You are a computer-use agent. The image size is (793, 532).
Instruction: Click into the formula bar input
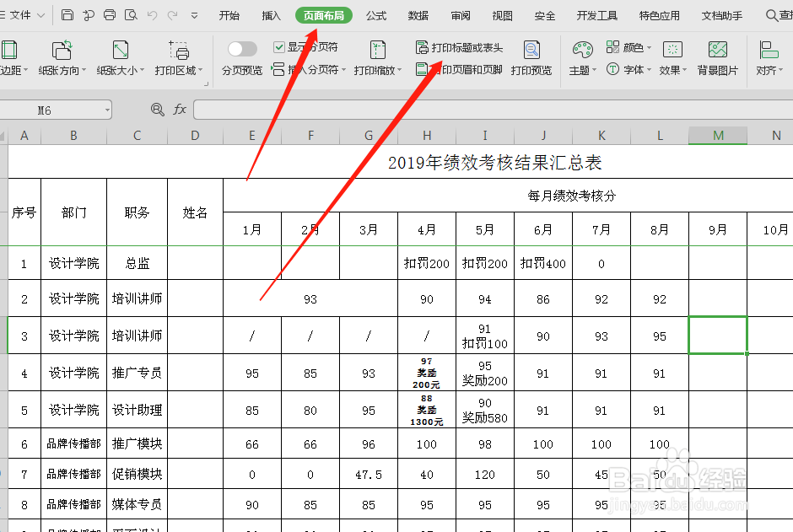(x=494, y=110)
